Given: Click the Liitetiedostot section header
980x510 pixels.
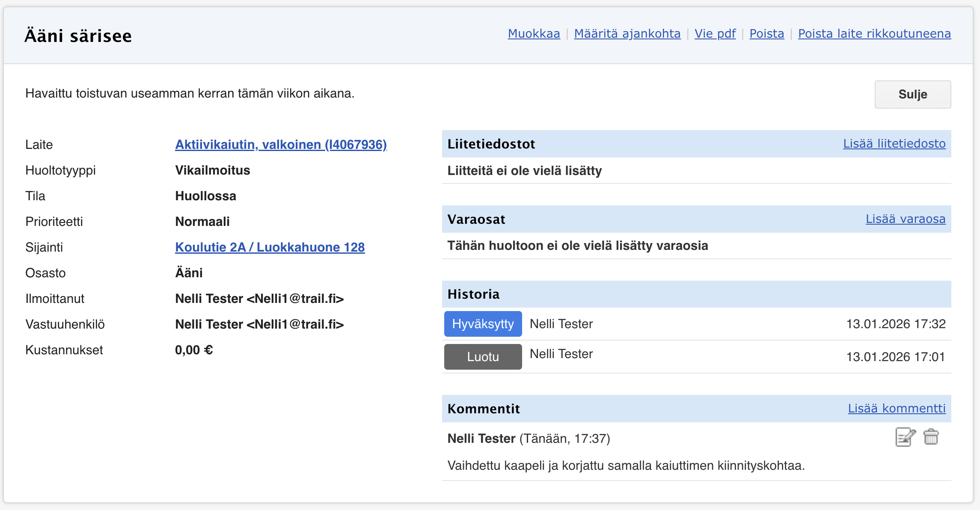Looking at the screenshot, I should [491, 144].
